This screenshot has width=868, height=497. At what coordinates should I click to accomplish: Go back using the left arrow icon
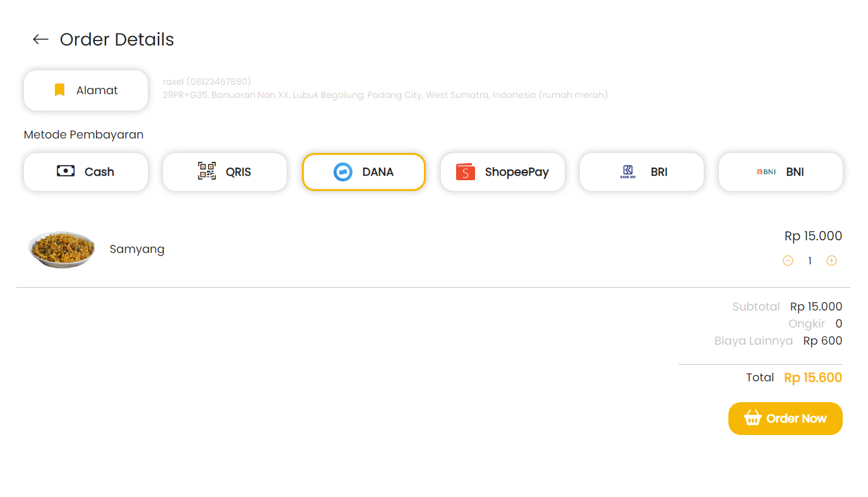click(40, 39)
